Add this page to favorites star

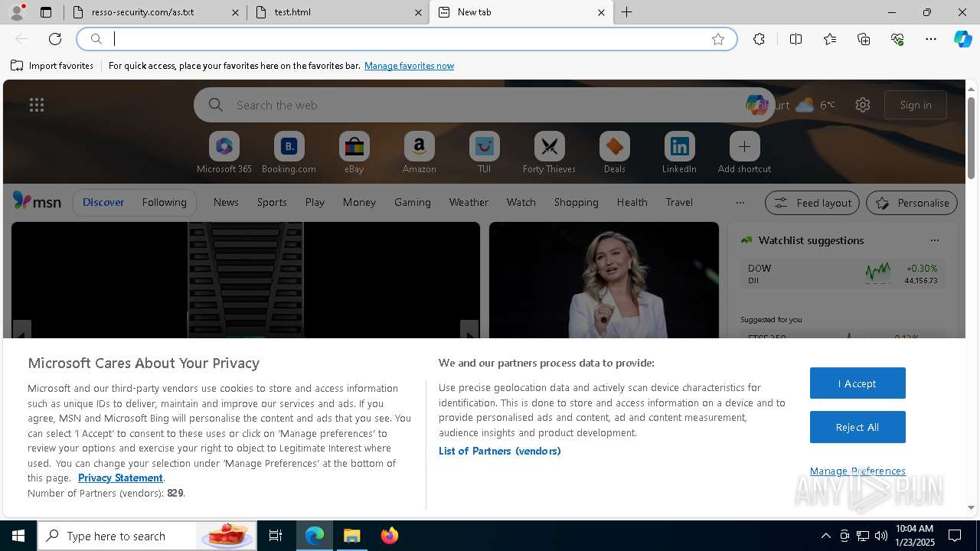coord(718,39)
